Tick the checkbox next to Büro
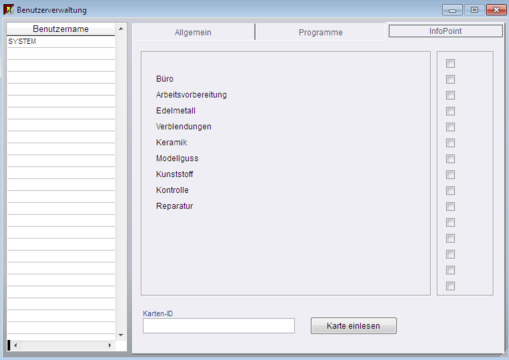The image size is (509, 360). [450, 79]
